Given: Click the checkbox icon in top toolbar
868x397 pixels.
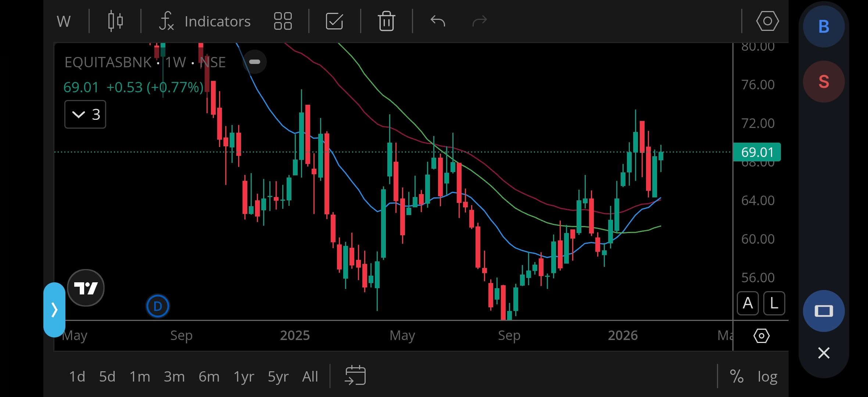Looking at the screenshot, I should 334,21.
